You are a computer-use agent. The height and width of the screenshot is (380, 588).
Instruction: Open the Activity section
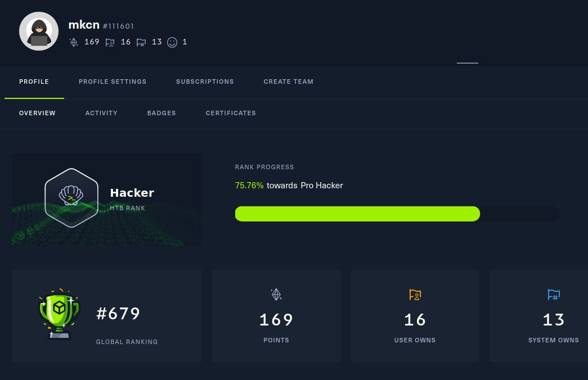pyautogui.click(x=101, y=113)
